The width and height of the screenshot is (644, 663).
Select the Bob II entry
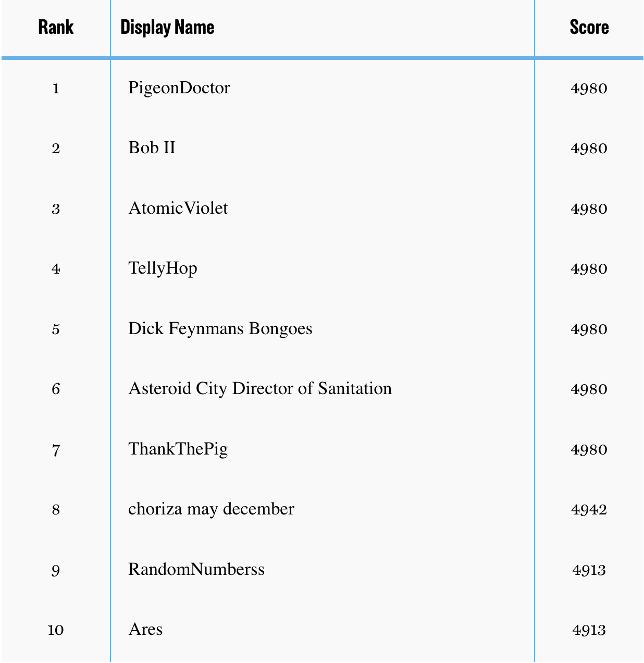coord(152,148)
